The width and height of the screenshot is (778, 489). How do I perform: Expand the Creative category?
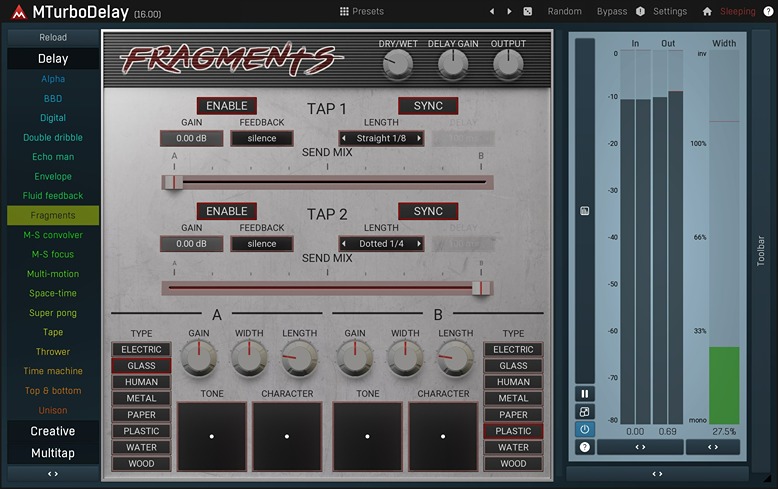53,431
